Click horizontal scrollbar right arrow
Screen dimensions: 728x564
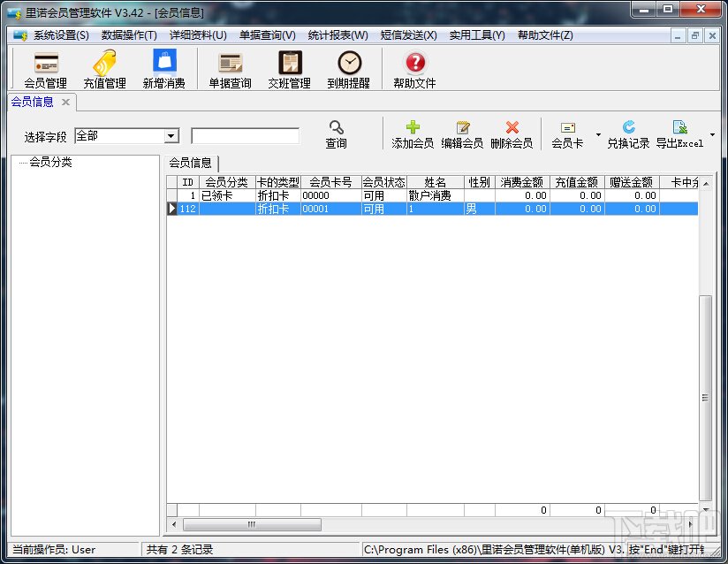tap(690, 525)
